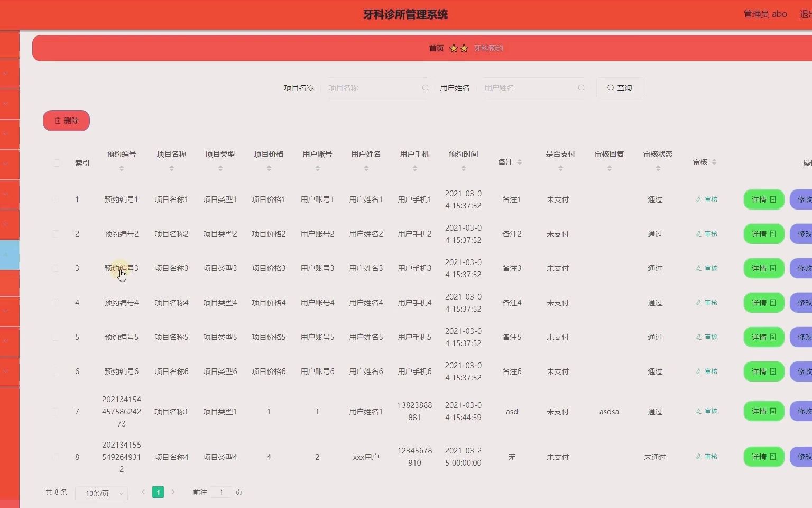Click search icon inside 项目名称 field
Screen dimensions: 812x508
425,88
